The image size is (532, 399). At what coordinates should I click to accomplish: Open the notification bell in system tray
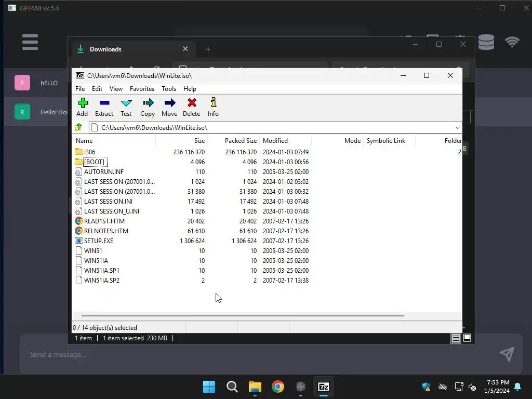tap(518, 387)
